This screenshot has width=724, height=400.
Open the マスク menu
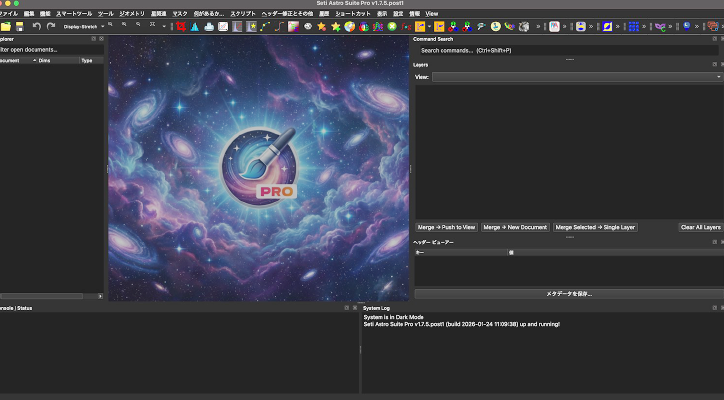pos(180,14)
